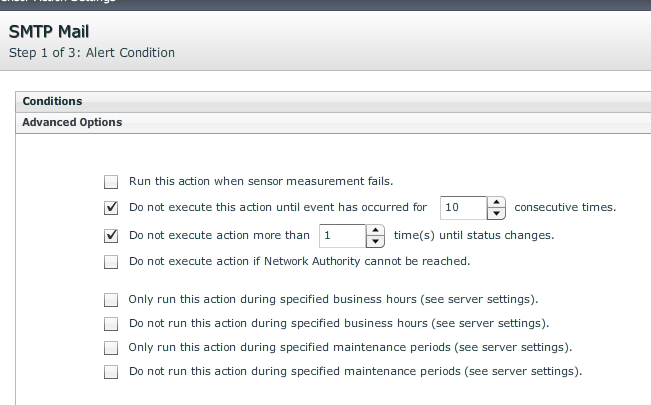This screenshot has width=651, height=405.
Task: Check 'Do not run during specified maintenance periods' box
Action: pyautogui.click(x=111, y=372)
